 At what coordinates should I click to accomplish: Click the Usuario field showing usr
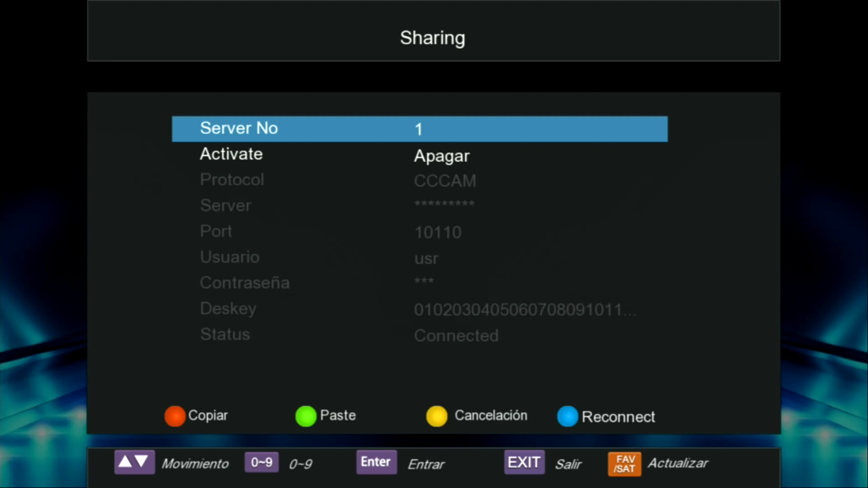click(426, 258)
